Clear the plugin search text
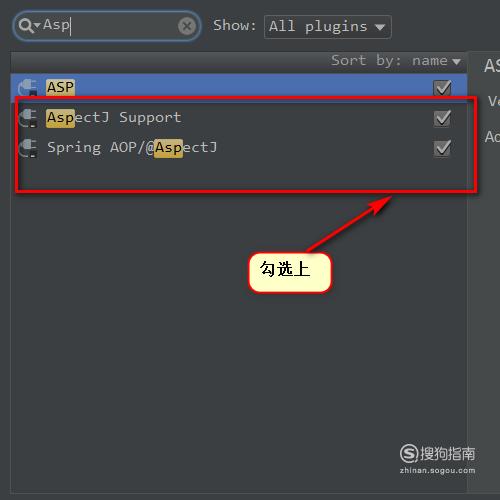The width and height of the screenshot is (500, 500). point(187,26)
